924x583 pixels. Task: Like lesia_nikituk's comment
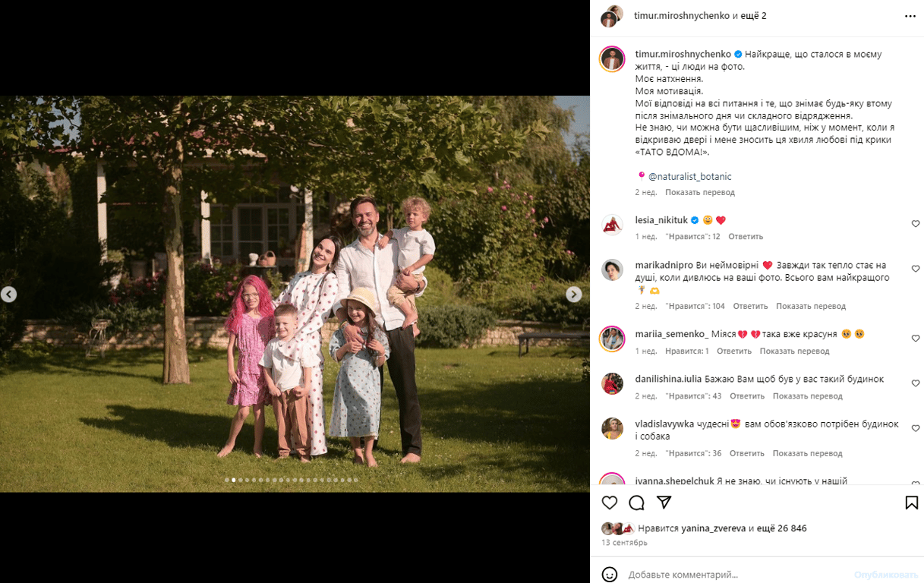point(916,224)
